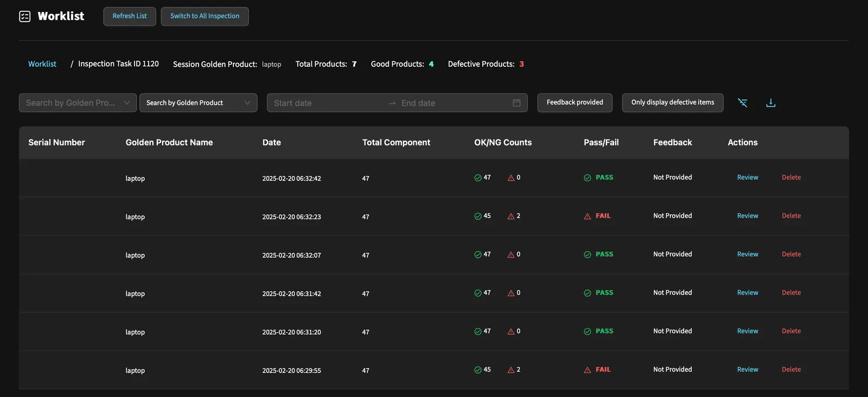Click the download export icon

point(770,103)
